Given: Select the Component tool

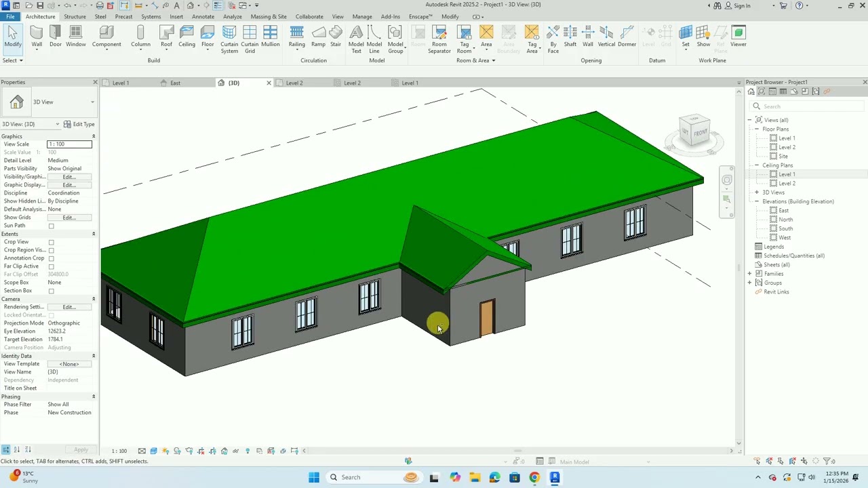Looking at the screenshot, I should coord(106,37).
